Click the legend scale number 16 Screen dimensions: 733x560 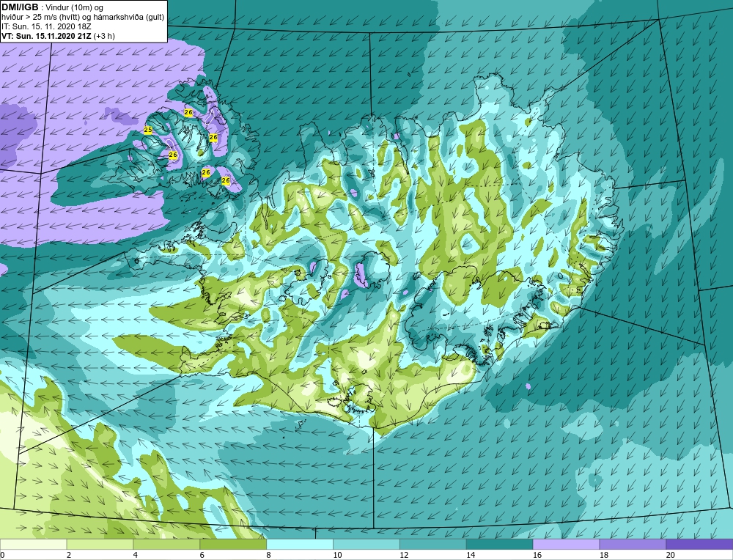[537, 555]
